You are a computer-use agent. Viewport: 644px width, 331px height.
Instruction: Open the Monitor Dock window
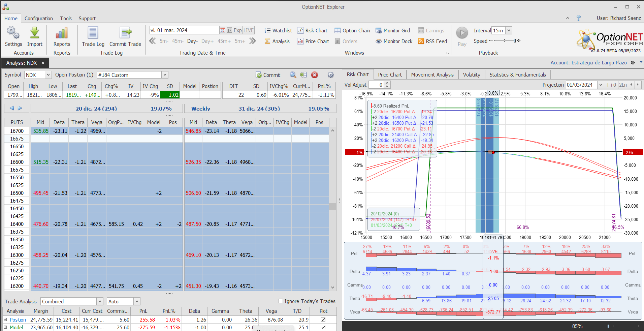pyautogui.click(x=394, y=41)
